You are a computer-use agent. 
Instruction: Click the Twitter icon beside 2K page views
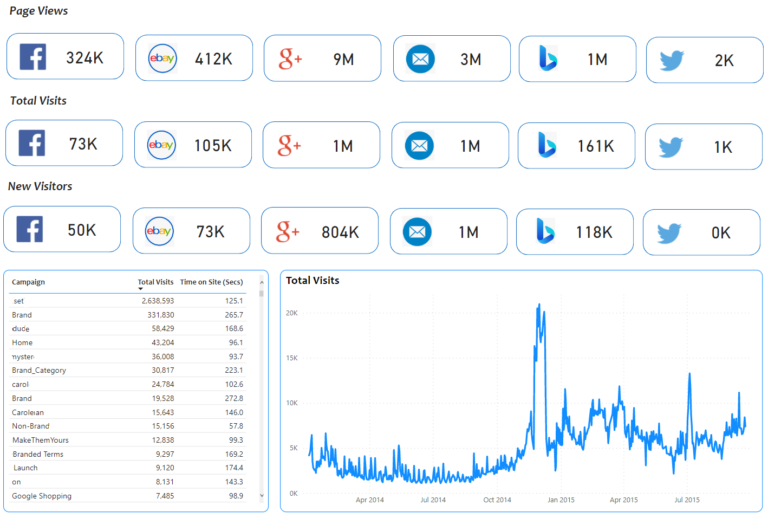click(672, 60)
